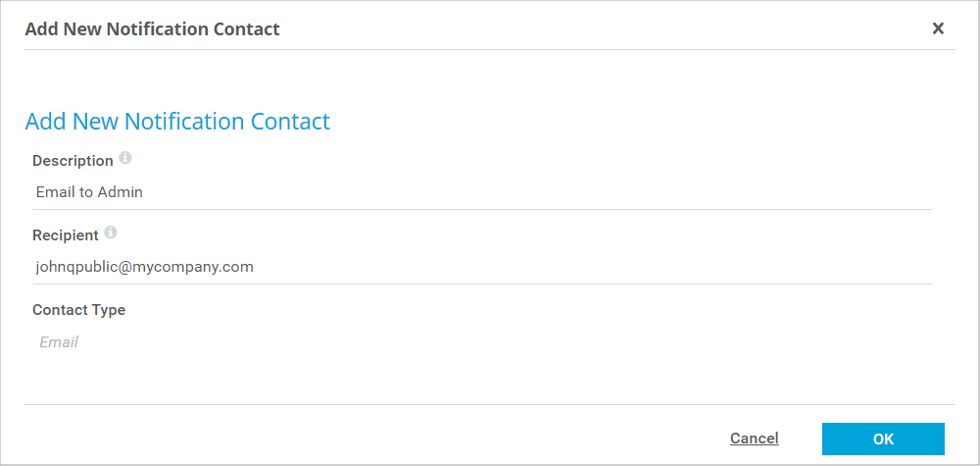Select the greyed Email placeholder text

click(x=59, y=342)
